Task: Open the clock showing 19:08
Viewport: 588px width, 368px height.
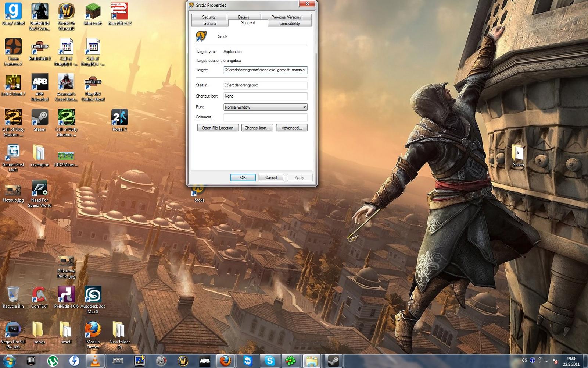Action: (571, 361)
